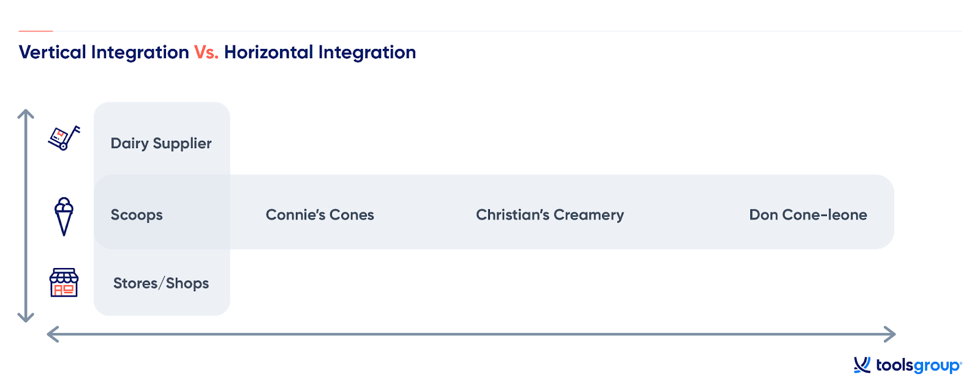Click the vertical arrow's upward arrowhead
This screenshot has width=980, height=388.
(x=26, y=114)
